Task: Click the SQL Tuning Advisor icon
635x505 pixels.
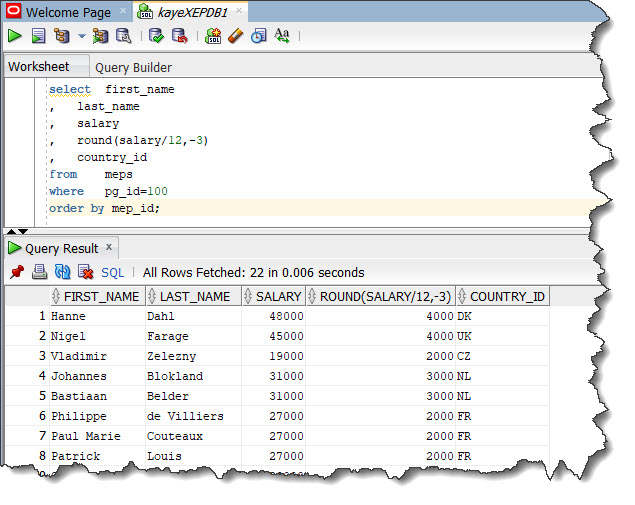Action: (x=124, y=36)
